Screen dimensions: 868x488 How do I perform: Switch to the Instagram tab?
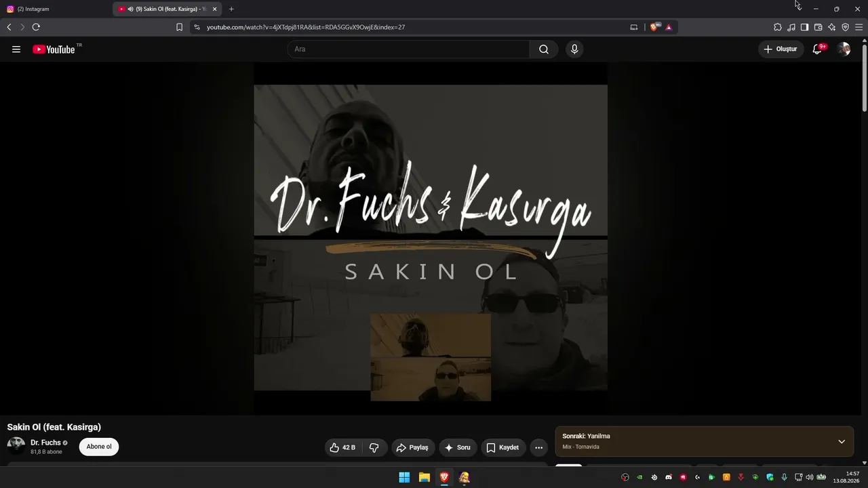pos(57,9)
